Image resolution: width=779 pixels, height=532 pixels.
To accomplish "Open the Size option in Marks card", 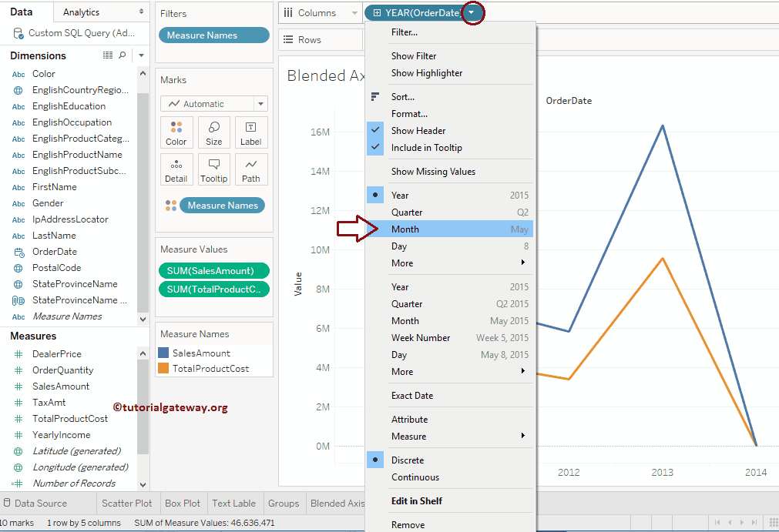I will [x=213, y=132].
